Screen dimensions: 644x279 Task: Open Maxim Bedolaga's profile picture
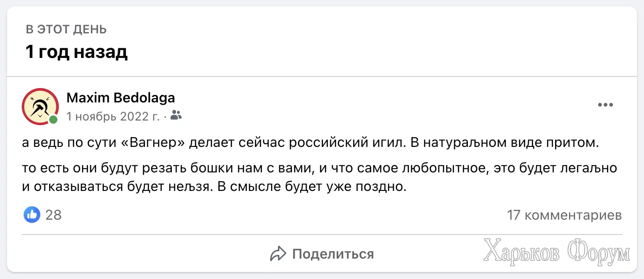(x=40, y=107)
